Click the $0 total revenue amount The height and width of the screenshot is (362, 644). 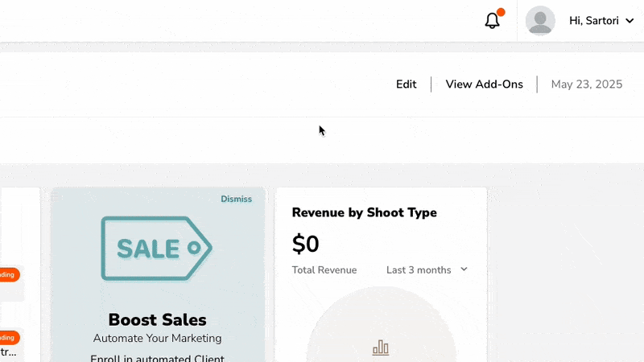pyautogui.click(x=306, y=243)
